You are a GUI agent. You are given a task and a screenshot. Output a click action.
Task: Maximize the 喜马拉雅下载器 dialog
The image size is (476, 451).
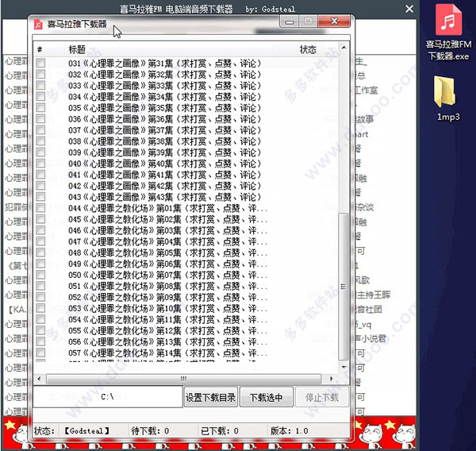[308, 21]
